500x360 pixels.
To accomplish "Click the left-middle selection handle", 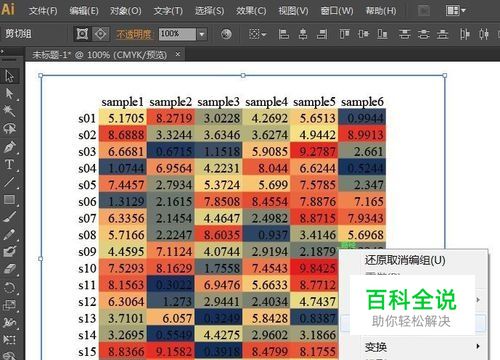I will [41, 259].
